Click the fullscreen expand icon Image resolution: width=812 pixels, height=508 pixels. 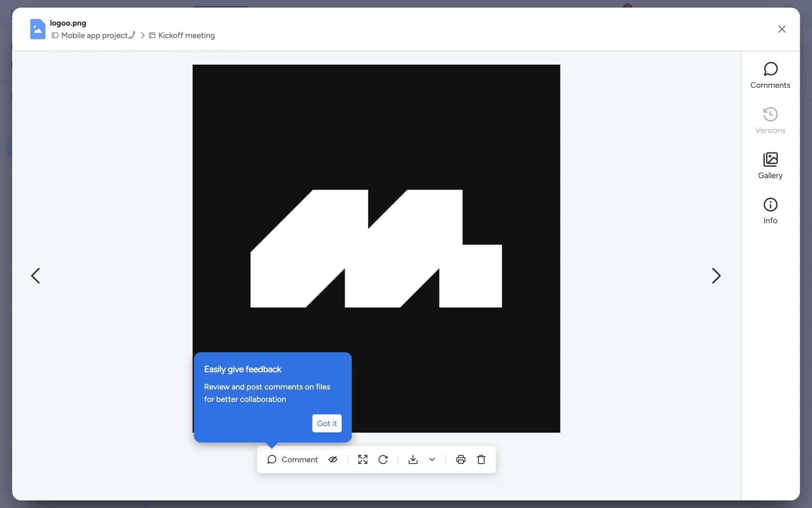362,459
